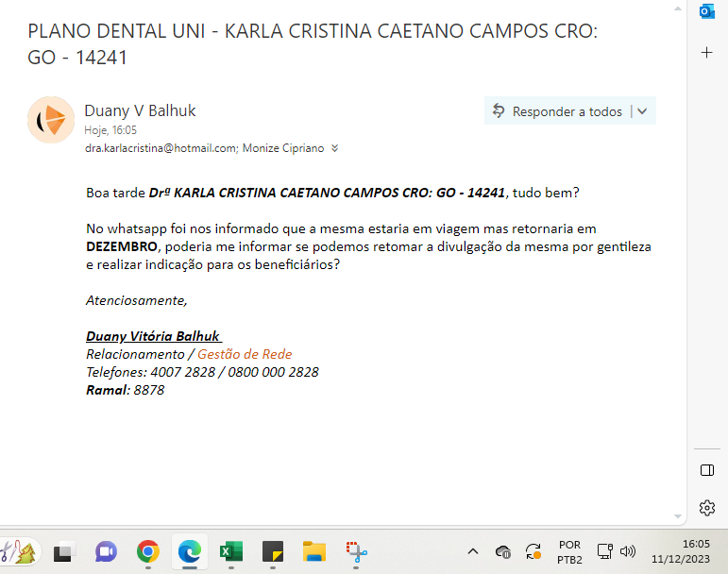The height and width of the screenshot is (574, 728).
Task: Click sender avatar of Duany V Balhuk
Action: [51, 120]
